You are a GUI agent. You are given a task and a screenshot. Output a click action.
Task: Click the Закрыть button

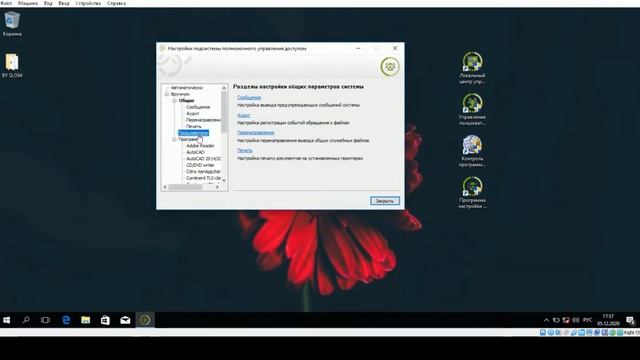coord(385,201)
